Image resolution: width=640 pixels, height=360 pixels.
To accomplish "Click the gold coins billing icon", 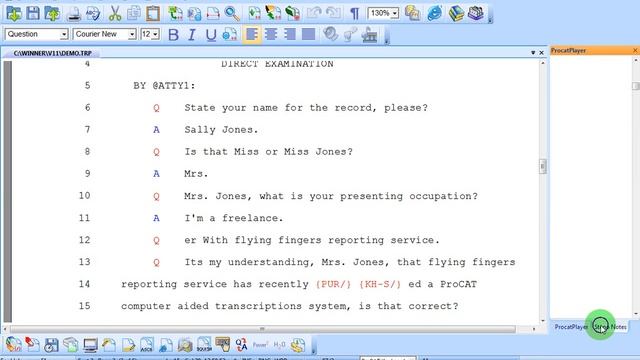I will point(298,345).
